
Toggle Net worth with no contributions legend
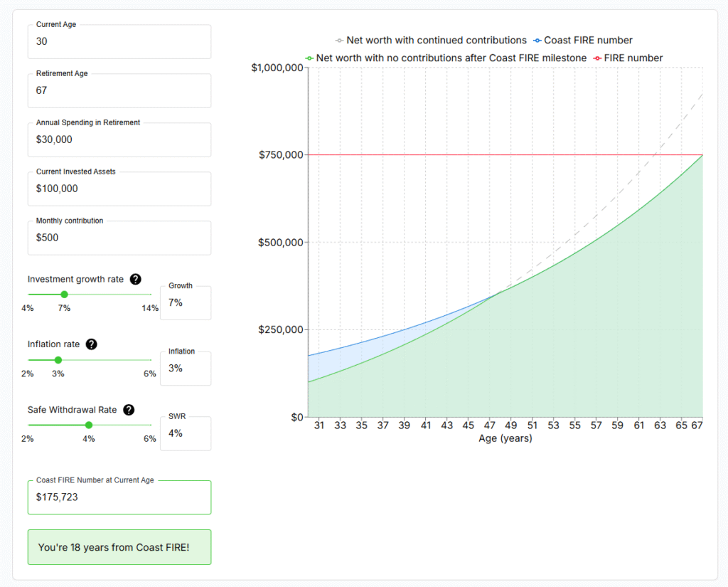click(x=446, y=58)
